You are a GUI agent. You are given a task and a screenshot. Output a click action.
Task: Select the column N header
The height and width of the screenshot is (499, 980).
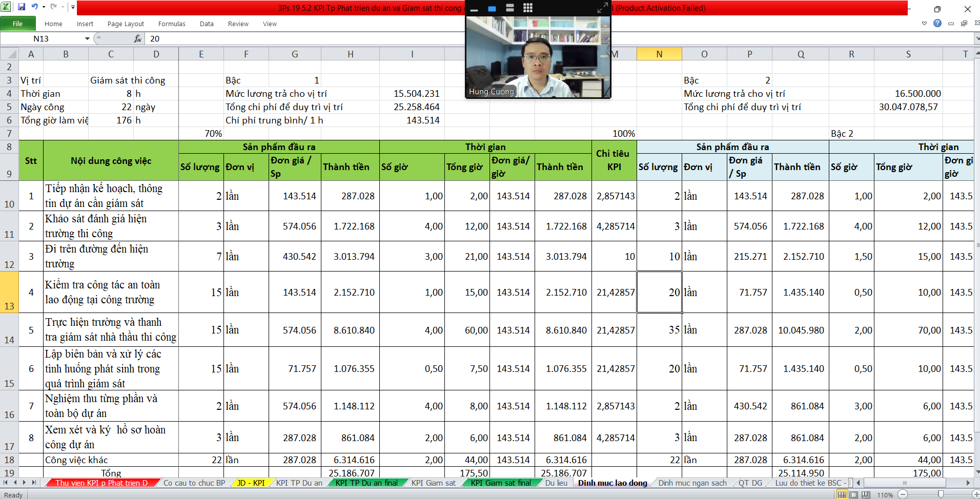click(659, 54)
